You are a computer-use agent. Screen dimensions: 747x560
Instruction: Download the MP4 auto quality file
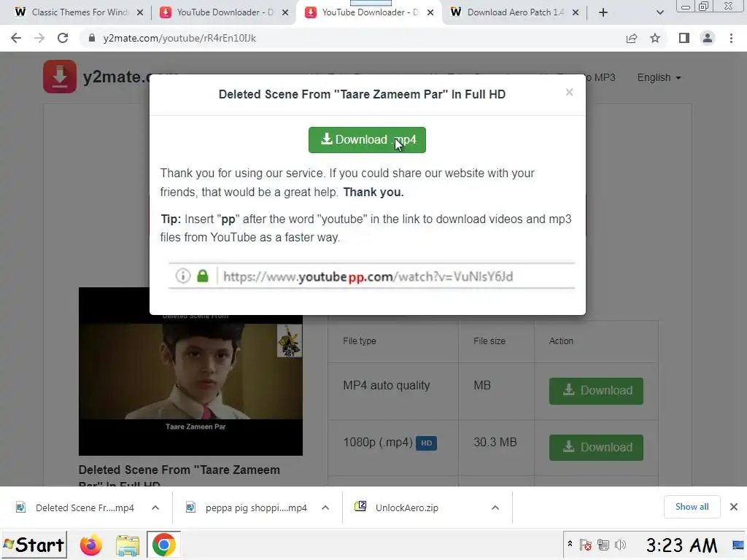tap(596, 391)
